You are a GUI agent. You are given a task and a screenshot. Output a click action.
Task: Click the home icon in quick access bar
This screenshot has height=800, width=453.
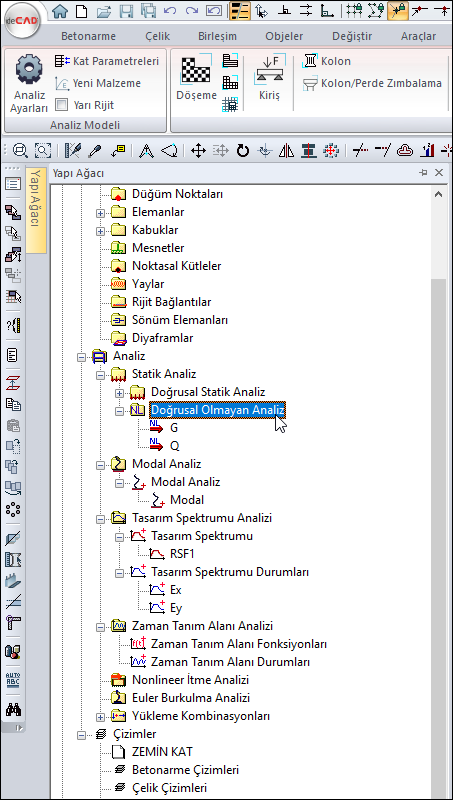pos(60,10)
